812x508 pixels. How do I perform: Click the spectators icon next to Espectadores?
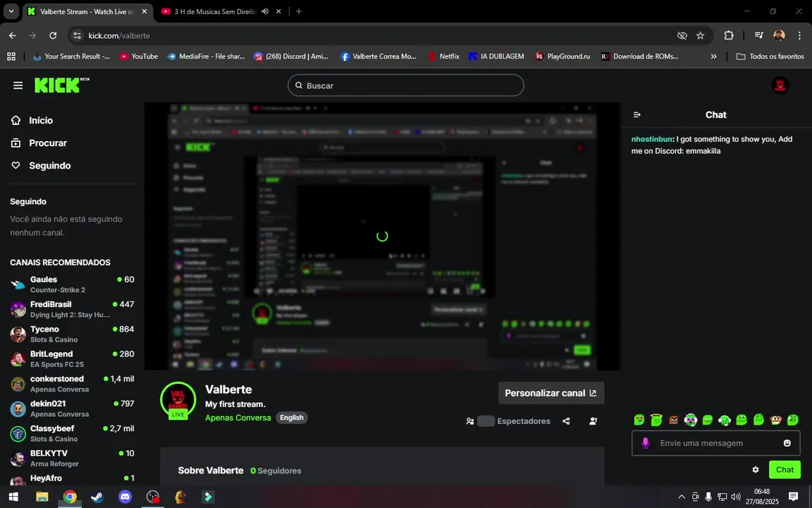(x=470, y=421)
